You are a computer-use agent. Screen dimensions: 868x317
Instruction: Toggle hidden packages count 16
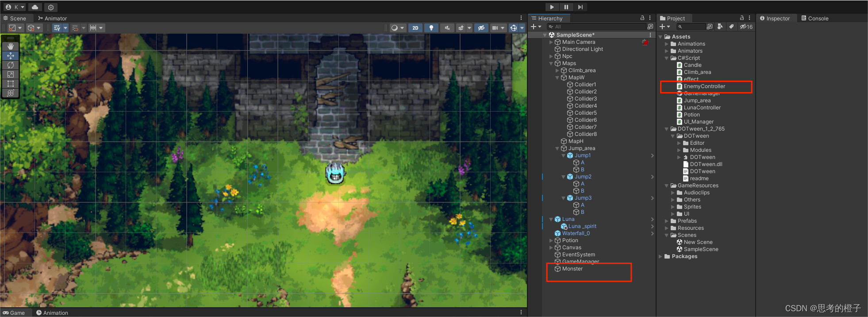(746, 27)
